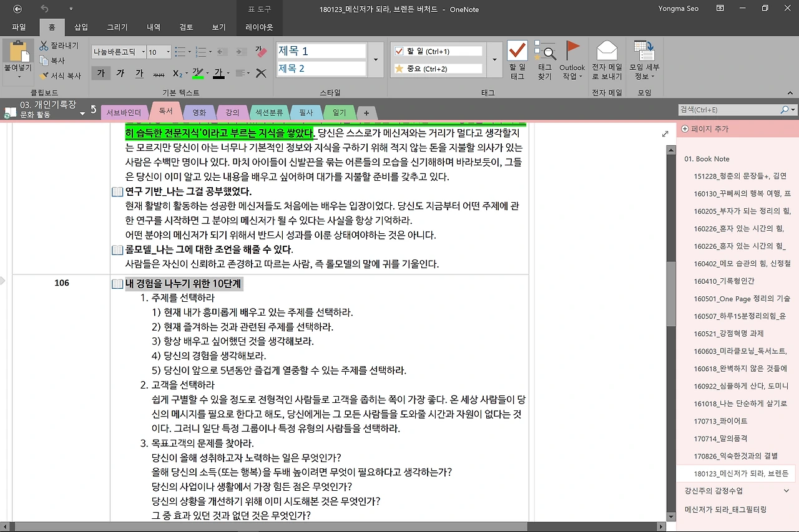Click the notebook navigation return arrow
Viewport: 799px width, 532px height.
(94, 110)
